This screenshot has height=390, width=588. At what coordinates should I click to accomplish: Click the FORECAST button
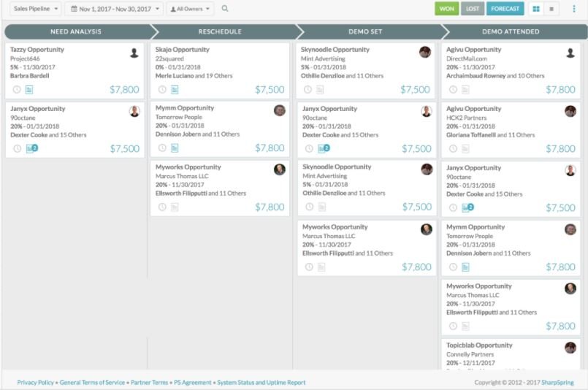(505, 9)
